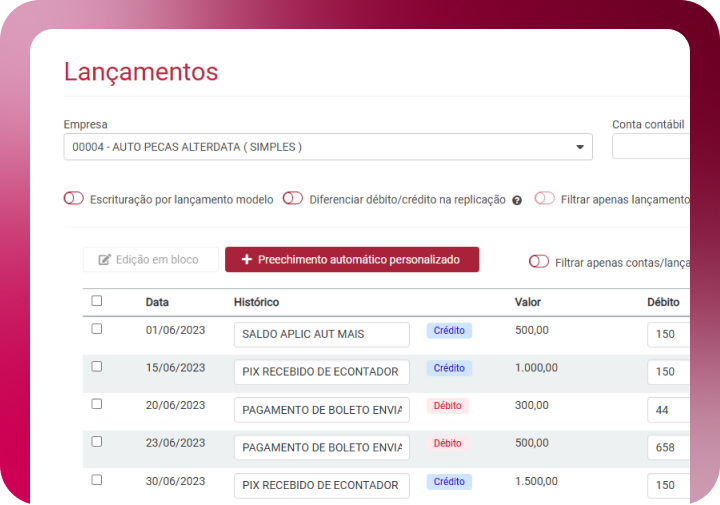This screenshot has height=505, width=720.
Task: Click the Valor column header
Action: (528, 302)
